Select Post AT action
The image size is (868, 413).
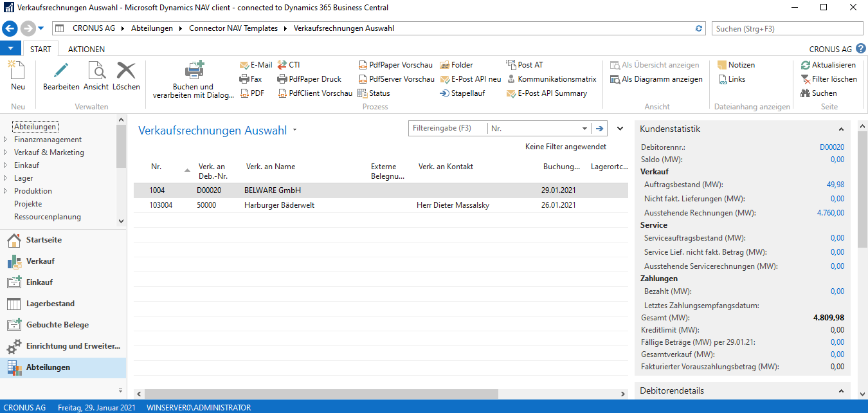point(525,65)
